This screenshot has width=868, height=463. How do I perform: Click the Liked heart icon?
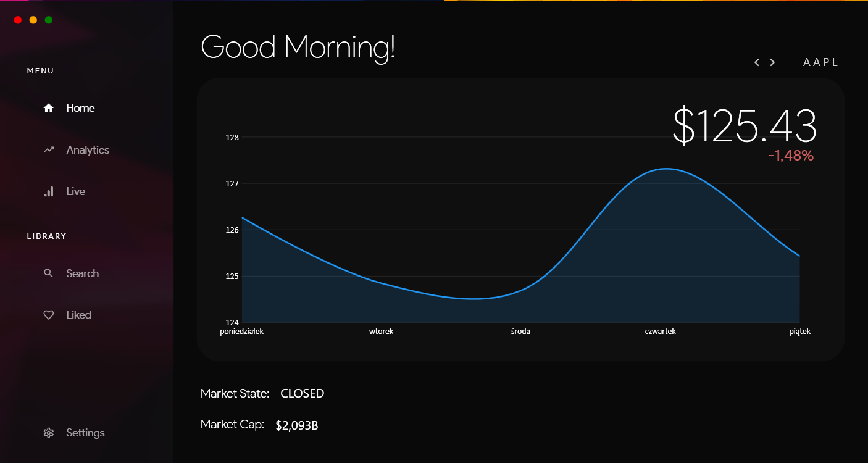tap(49, 315)
